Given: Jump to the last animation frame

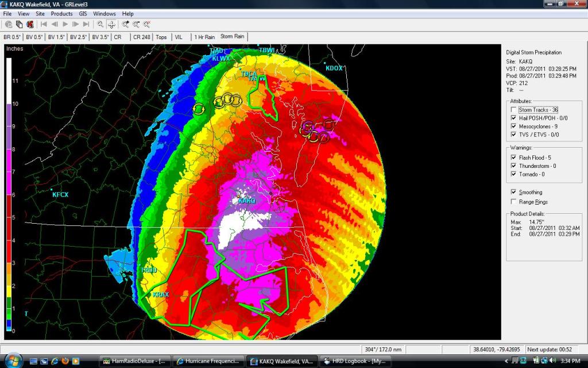Looking at the screenshot, I should click(x=86, y=24).
